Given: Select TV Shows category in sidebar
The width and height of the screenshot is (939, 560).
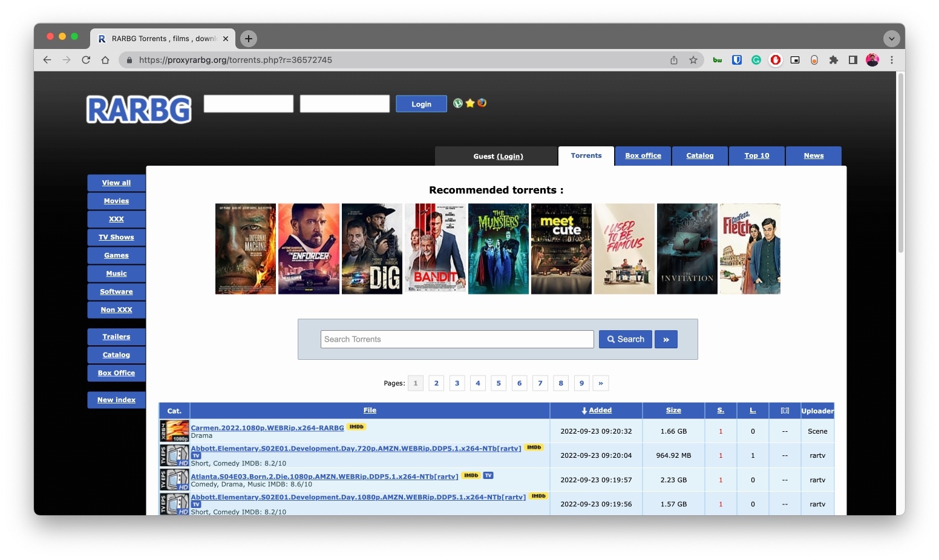Looking at the screenshot, I should pos(116,237).
